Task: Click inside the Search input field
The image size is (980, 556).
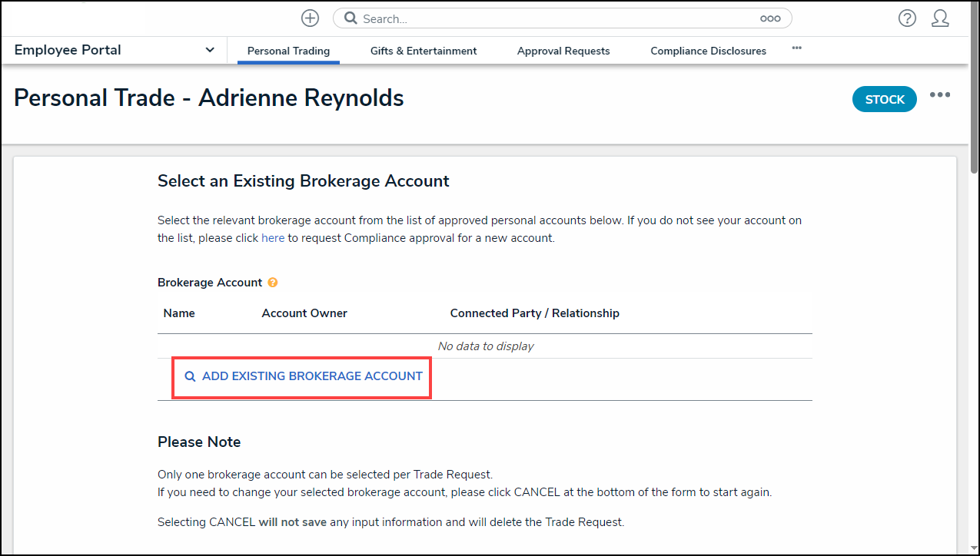Action: tap(538, 18)
